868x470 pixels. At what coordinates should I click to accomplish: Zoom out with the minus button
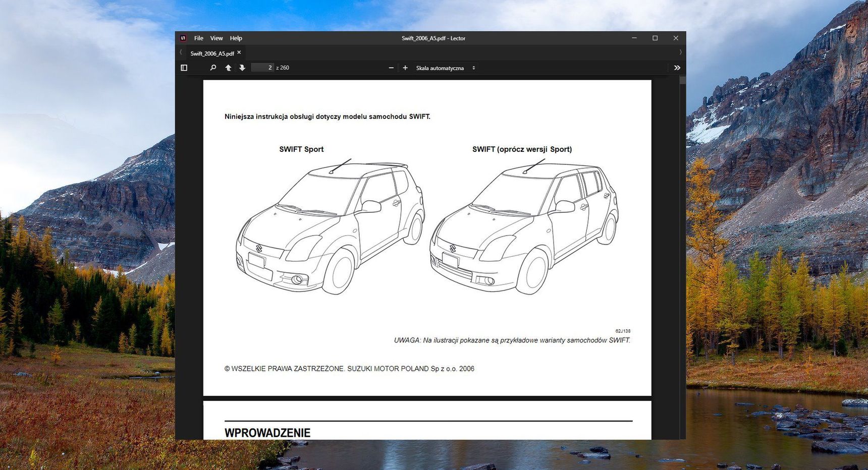(x=391, y=68)
